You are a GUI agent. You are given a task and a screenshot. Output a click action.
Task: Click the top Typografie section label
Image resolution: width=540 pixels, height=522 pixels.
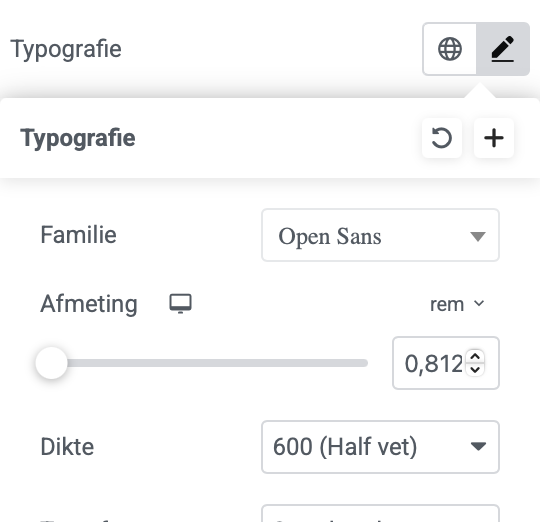66,50
